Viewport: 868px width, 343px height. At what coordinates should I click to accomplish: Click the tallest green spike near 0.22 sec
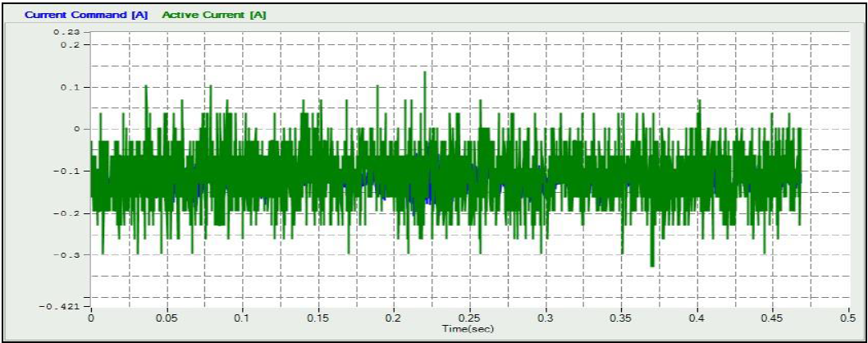click(424, 74)
